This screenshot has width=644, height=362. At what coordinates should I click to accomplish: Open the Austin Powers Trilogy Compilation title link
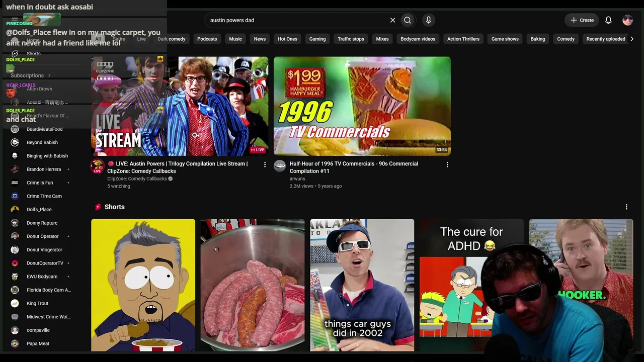point(178,167)
